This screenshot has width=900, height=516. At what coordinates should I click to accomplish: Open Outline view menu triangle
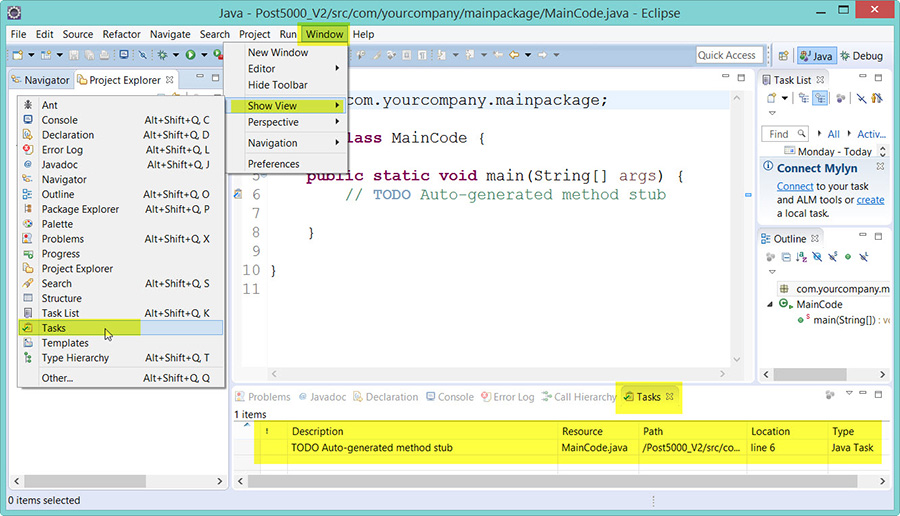click(x=772, y=271)
